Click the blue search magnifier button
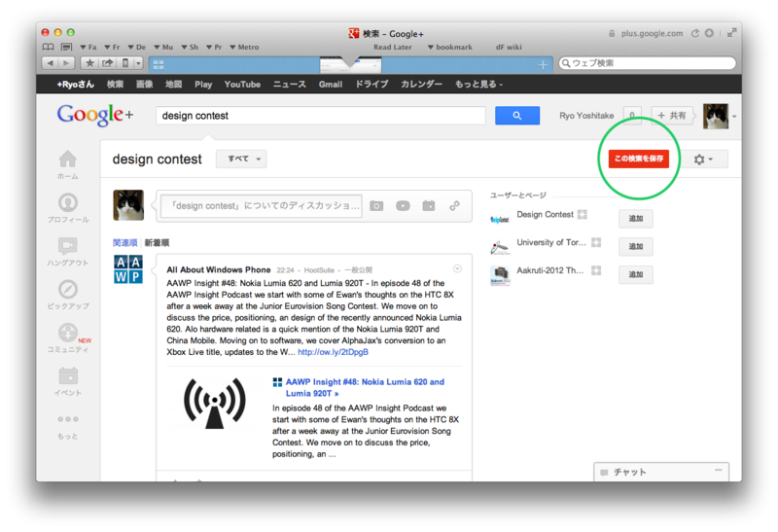Screen dimensions: 778x532 tap(517, 116)
